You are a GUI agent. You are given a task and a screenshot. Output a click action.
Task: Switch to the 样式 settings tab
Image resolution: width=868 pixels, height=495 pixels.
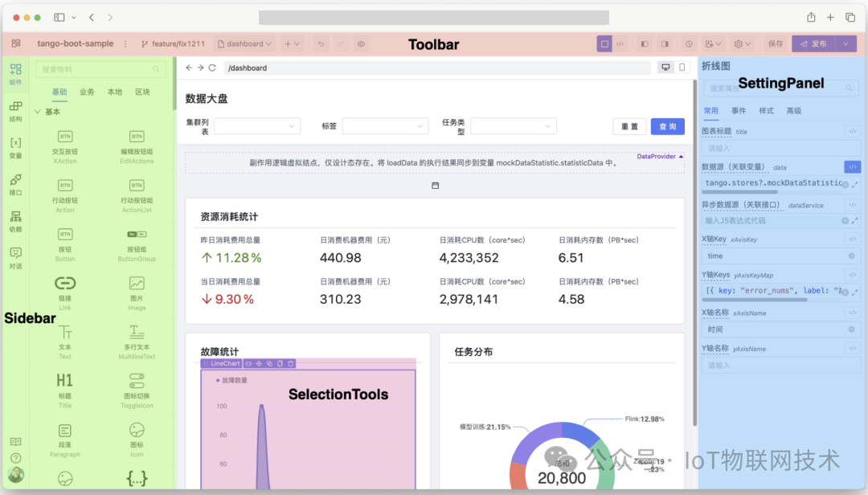(x=766, y=111)
